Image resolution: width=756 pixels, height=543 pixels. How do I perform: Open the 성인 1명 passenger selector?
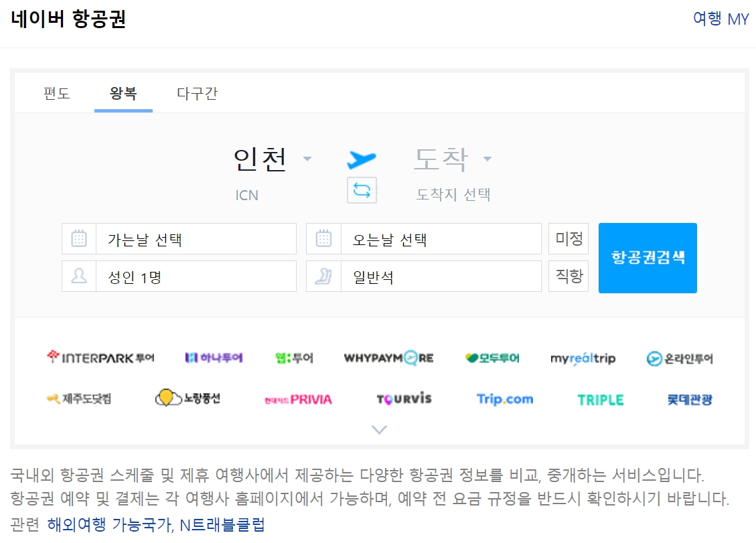click(x=179, y=277)
